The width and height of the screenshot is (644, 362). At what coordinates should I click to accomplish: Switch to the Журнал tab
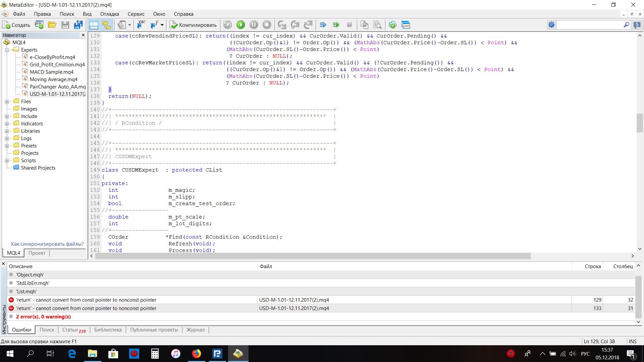tap(195, 330)
